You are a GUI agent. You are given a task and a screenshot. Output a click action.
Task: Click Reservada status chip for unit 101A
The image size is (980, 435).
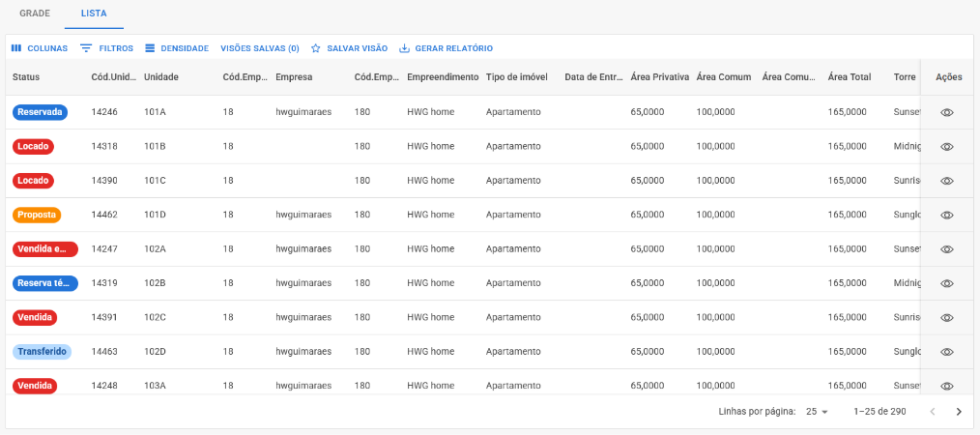coord(40,112)
